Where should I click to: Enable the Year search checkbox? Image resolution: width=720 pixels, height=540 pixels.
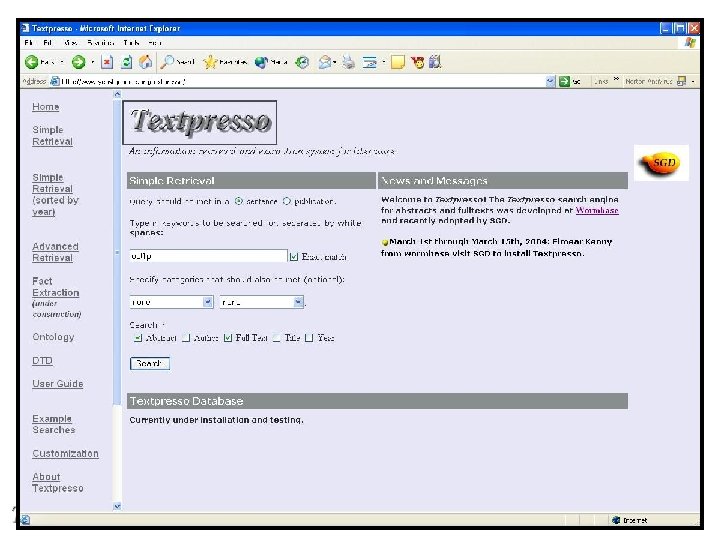click(x=309, y=338)
